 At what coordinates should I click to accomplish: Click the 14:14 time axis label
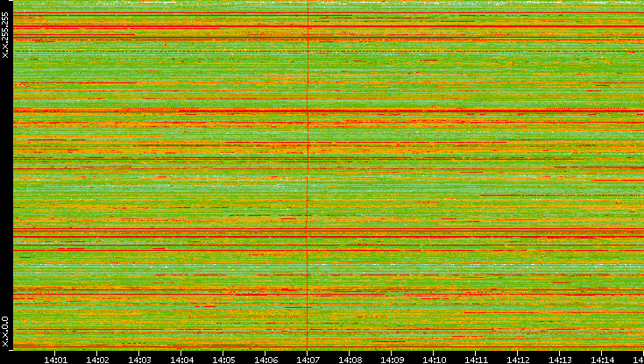click(602, 360)
